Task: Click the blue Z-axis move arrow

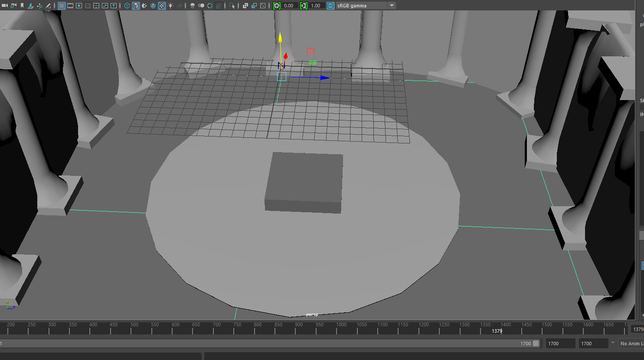Action: pyautogui.click(x=325, y=78)
